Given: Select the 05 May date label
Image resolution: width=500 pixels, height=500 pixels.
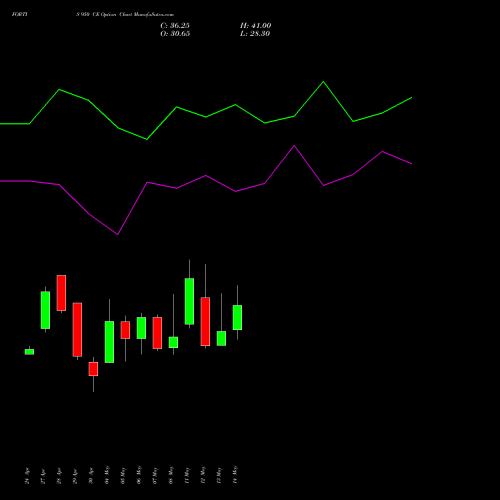Looking at the screenshot, I should tap(123, 475).
